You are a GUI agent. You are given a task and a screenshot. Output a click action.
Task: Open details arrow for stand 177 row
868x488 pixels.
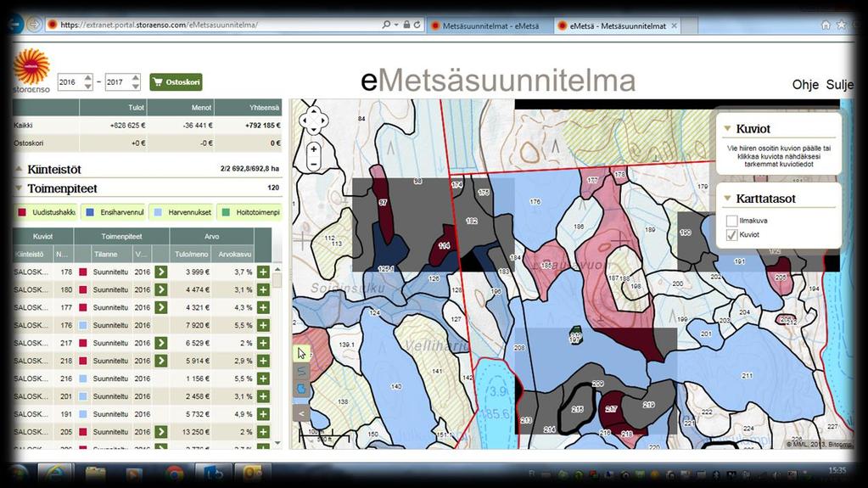(x=160, y=307)
